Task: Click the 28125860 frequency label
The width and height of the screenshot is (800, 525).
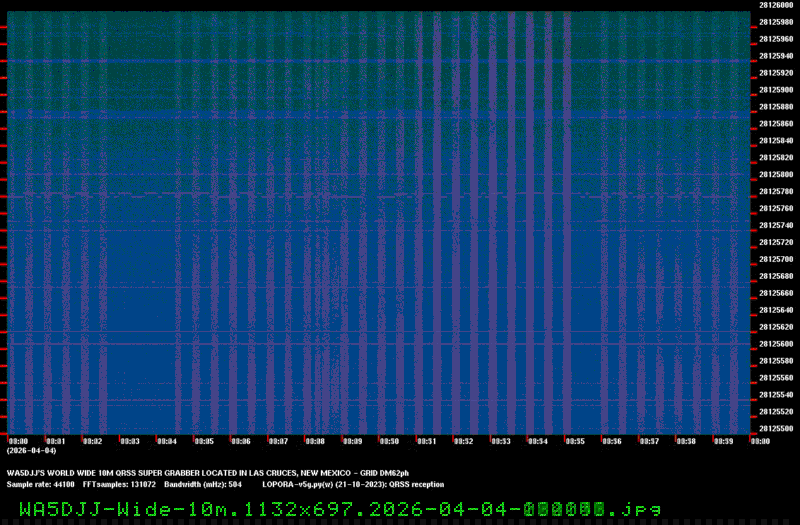Action: tap(776, 123)
